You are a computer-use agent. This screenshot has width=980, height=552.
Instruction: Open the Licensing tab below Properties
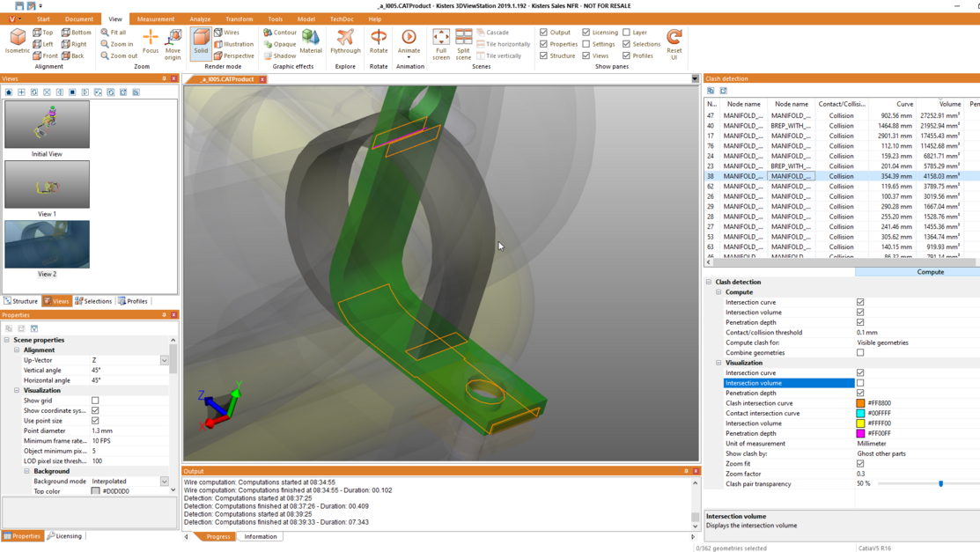[x=64, y=536]
